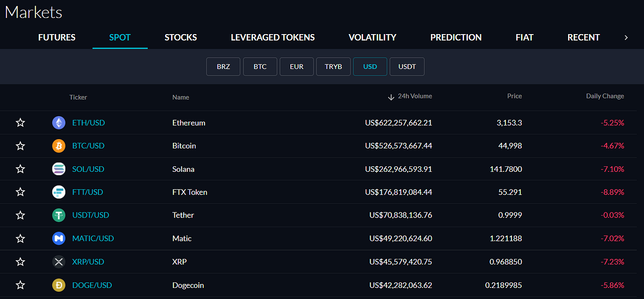Click the Tether coin icon
The height and width of the screenshot is (299, 644).
[x=58, y=215]
